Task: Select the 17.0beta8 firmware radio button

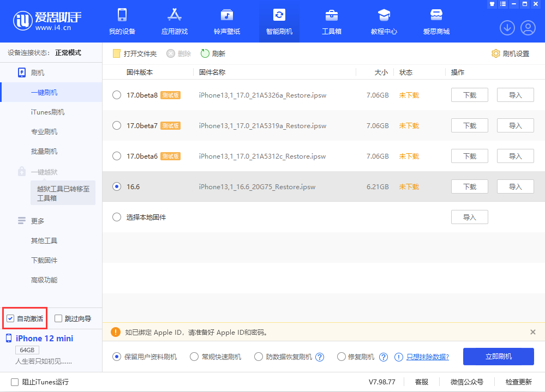Action: coord(116,94)
